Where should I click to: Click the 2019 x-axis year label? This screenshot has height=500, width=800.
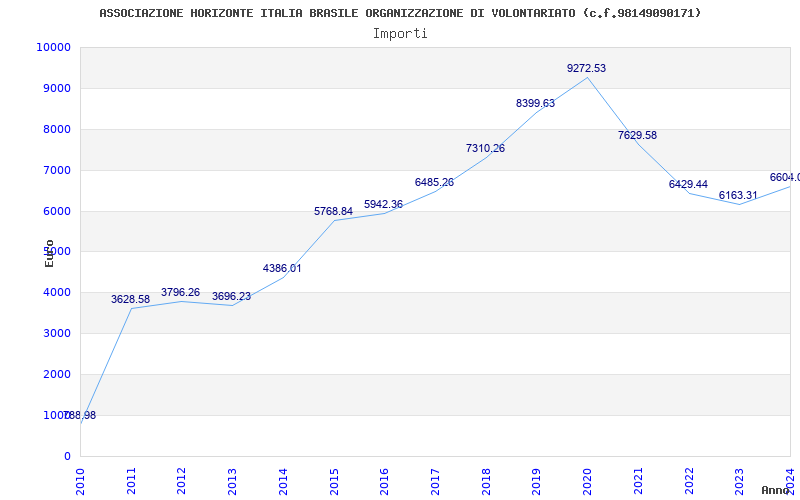[x=537, y=481]
